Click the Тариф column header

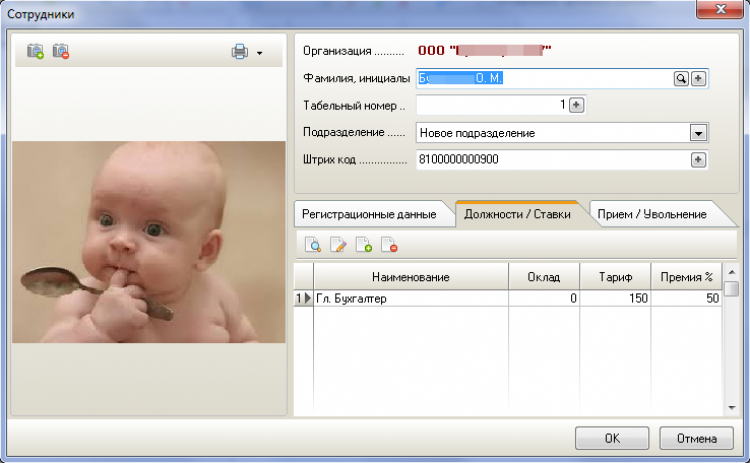[615, 277]
